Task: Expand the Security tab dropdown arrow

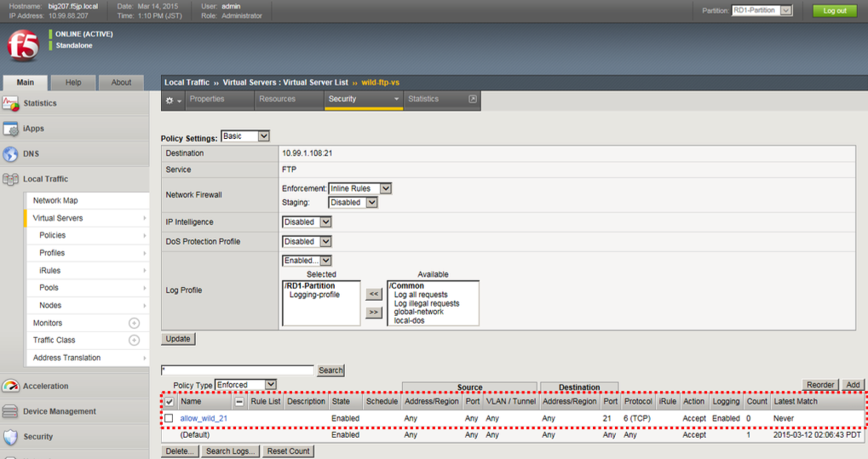Action: coord(396,100)
